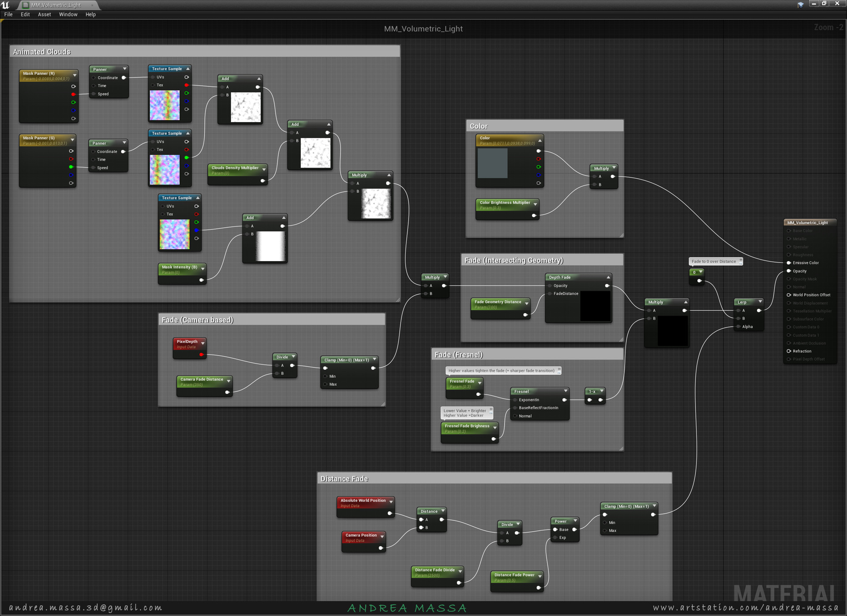Select Refraction input pin on result node
This screenshot has width=847, height=616.
[x=789, y=351]
